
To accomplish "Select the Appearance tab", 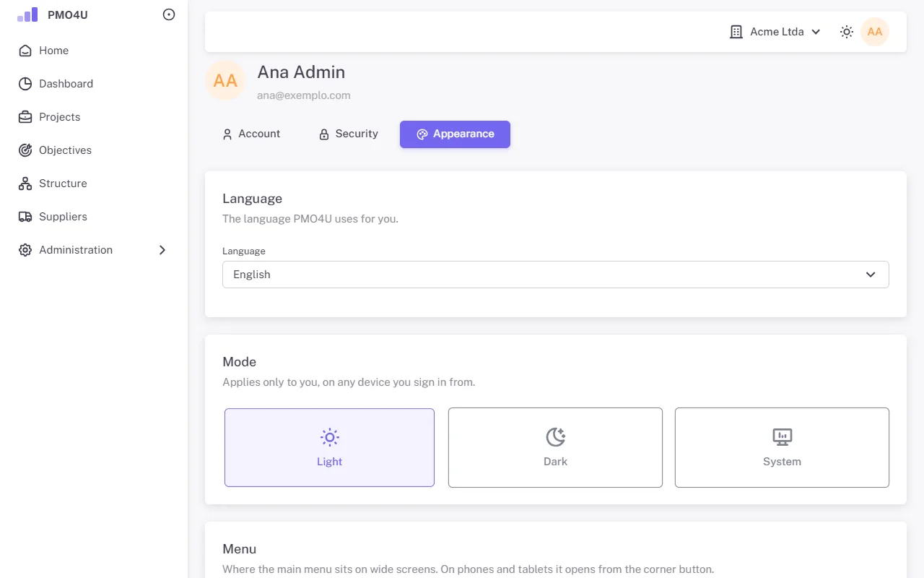I will (455, 134).
